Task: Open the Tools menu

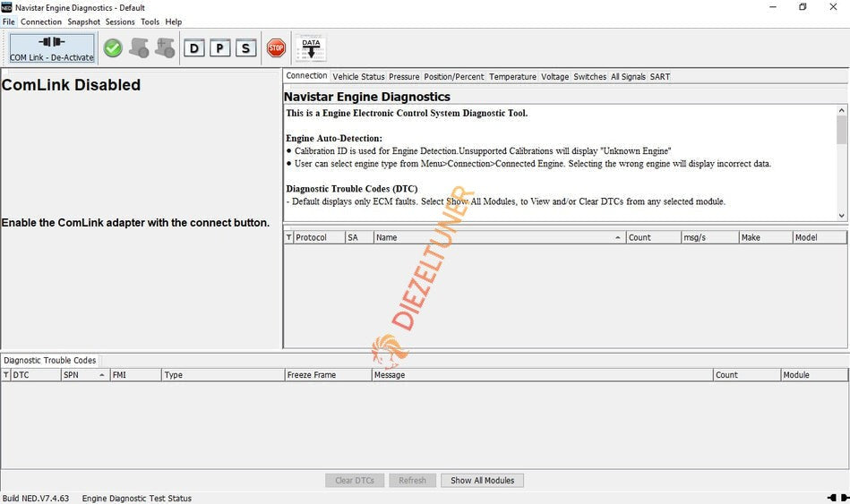Action: pos(150,21)
